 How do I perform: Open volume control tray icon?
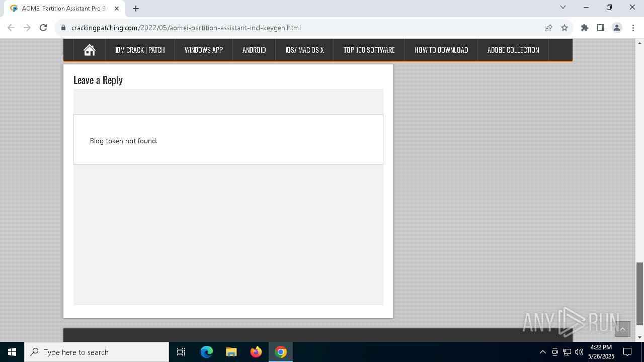coord(579,352)
